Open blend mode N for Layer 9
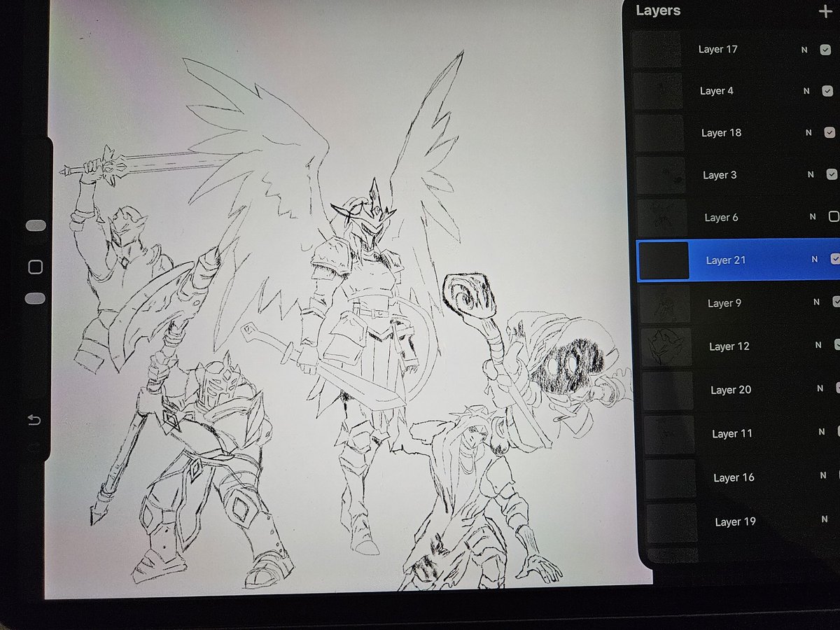This screenshot has height=630, width=840. coord(816,302)
